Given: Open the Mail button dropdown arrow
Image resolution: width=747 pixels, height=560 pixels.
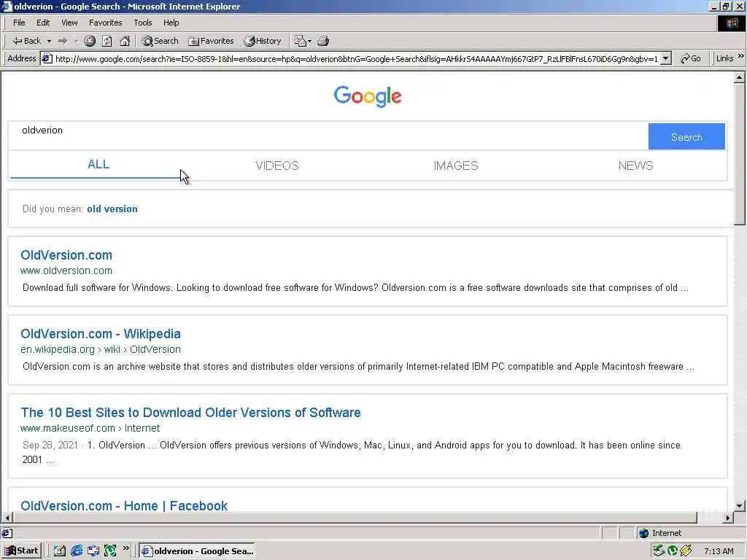Looking at the screenshot, I should coord(309,42).
